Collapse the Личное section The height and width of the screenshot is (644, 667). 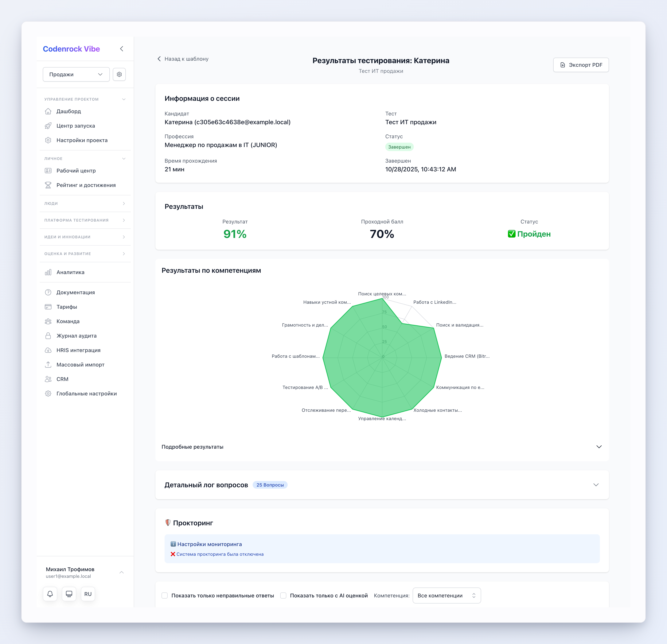tap(124, 159)
